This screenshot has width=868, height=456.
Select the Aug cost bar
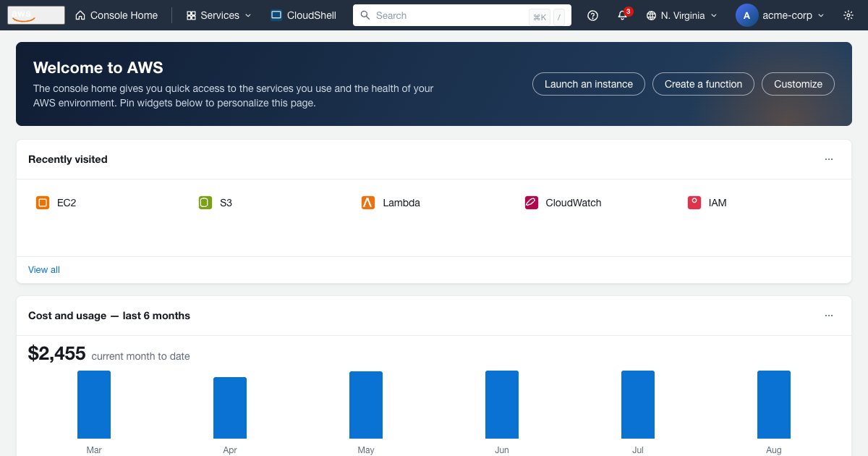[x=774, y=405]
